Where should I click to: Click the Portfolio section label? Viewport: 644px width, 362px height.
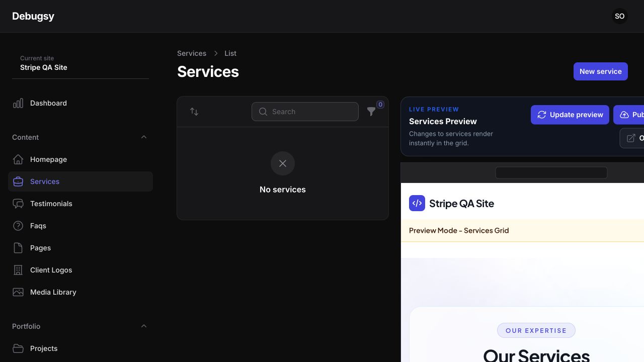click(26, 326)
